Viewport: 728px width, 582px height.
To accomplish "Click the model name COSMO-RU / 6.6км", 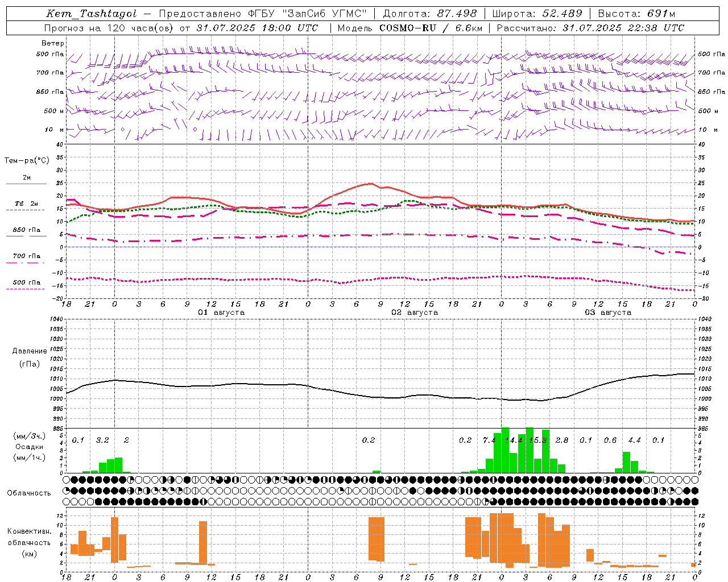I will click(x=431, y=28).
